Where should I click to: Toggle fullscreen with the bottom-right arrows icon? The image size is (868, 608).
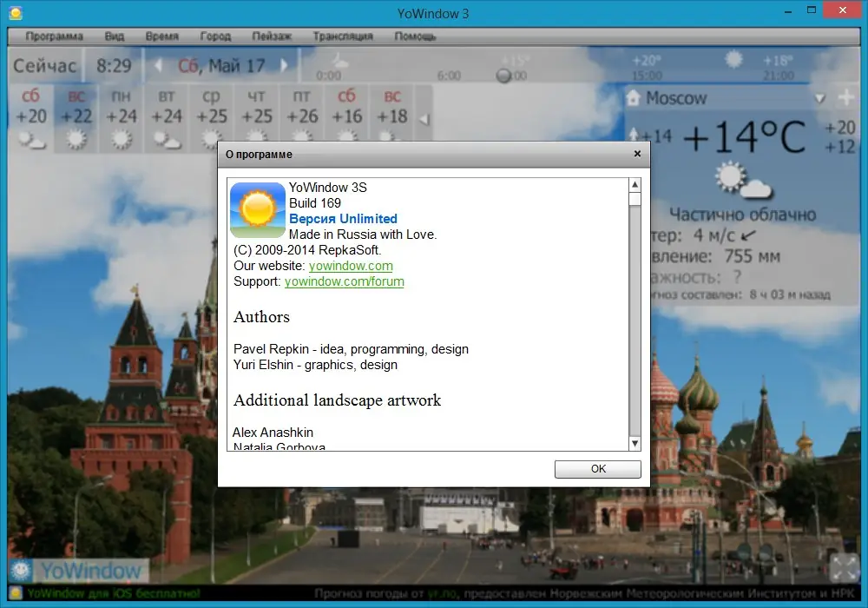pos(844,567)
